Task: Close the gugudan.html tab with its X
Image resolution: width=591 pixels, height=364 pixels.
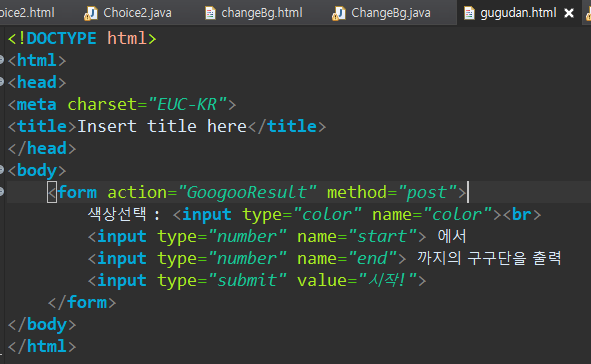Action: [x=569, y=14]
